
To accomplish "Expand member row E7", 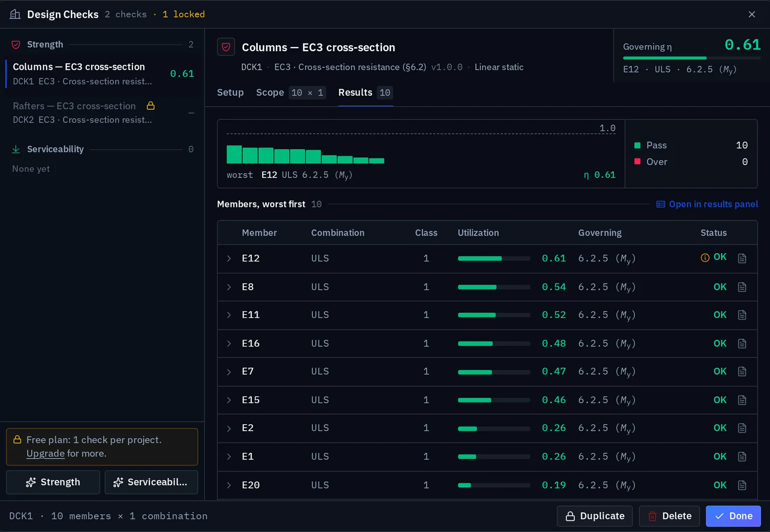I will click(x=229, y=372).
